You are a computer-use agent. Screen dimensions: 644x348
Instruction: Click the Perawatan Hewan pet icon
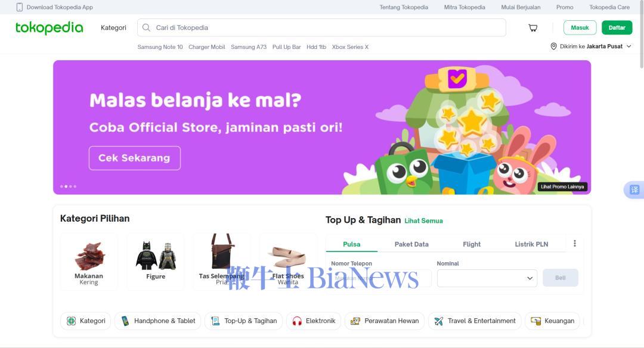click(355, 321)
